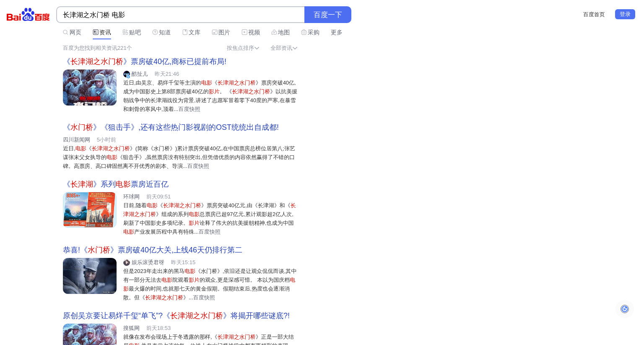Click the 四川新闻网 source name
Screen dimensions: 644x345
[x=76, y=140]
